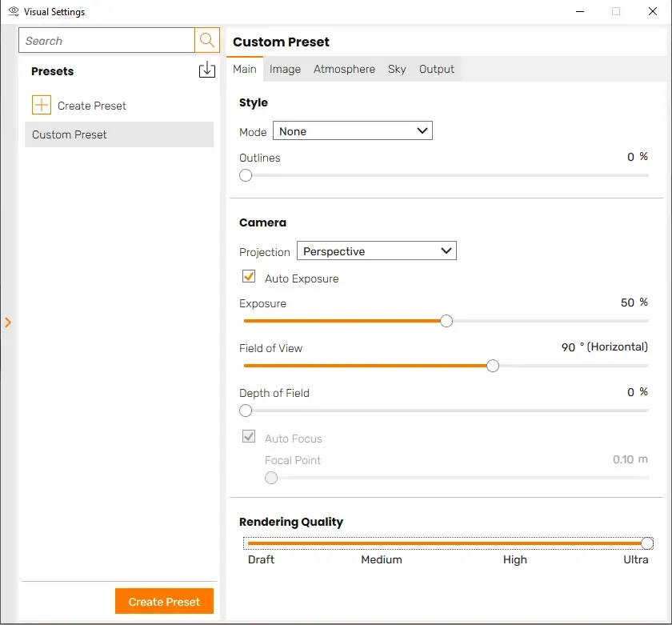Click the import presets download icon

coord(206,70)
